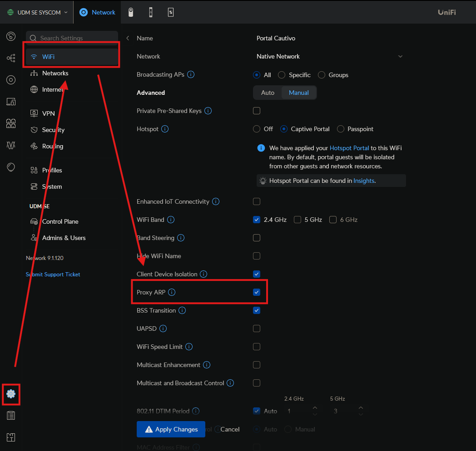Enable the 5 GHz WiFi band checkbox
476x451 pixels.
point(297,220)
